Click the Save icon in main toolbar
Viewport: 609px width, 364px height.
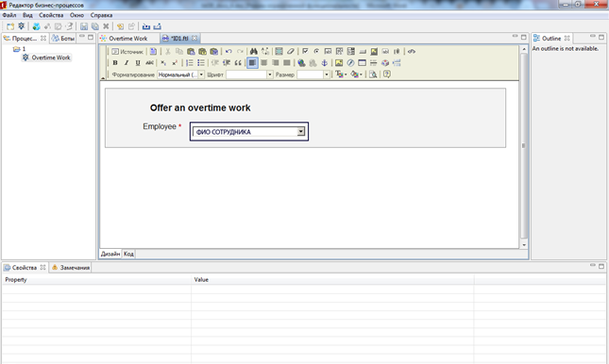pyautogui.click(x=84, y=26)
